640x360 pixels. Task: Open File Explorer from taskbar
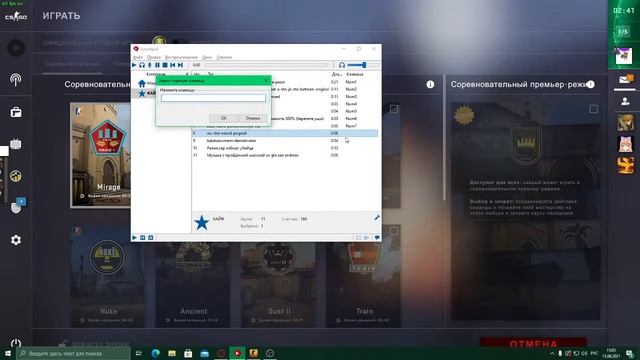click(172, 353)
